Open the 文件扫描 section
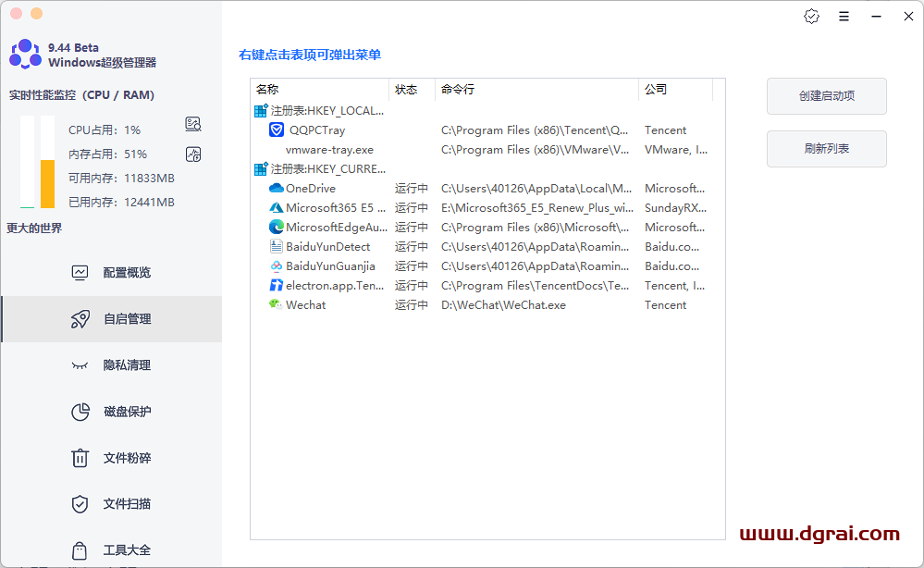This screenshot has height=568, width=924. coord(112,504)
